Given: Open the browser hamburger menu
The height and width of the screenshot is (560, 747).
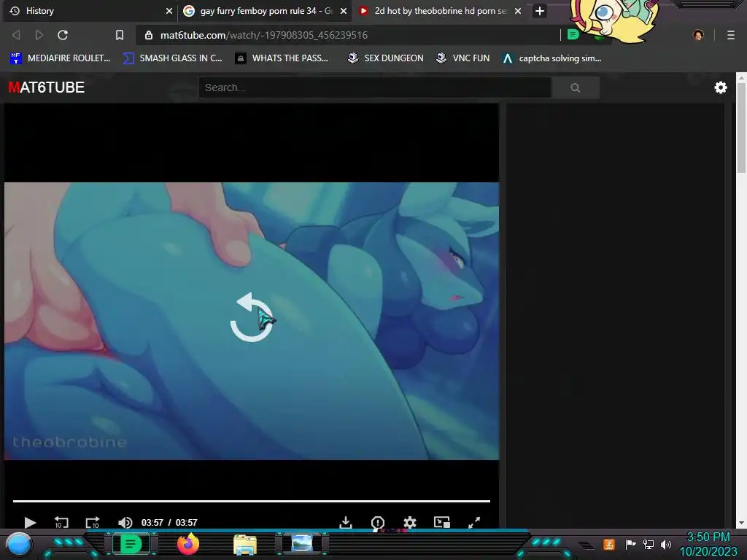Looking at the screenshot, I should pos(730,35).
